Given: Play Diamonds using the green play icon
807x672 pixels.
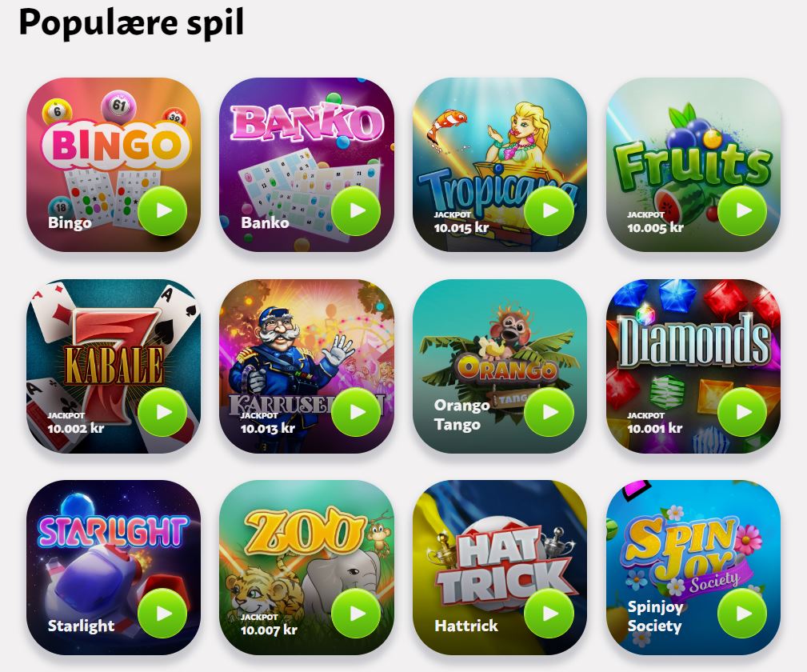Looking at the screenshot, I should click(742, 412).
